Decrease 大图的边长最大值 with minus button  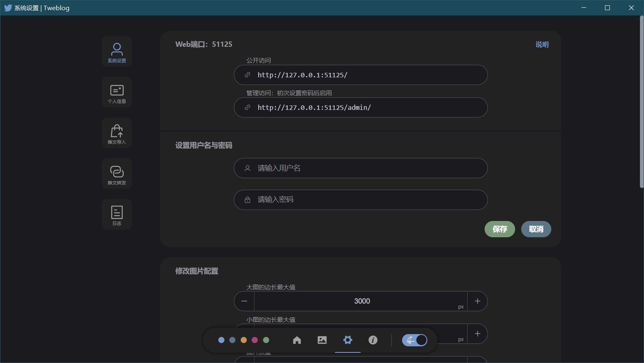244,301
